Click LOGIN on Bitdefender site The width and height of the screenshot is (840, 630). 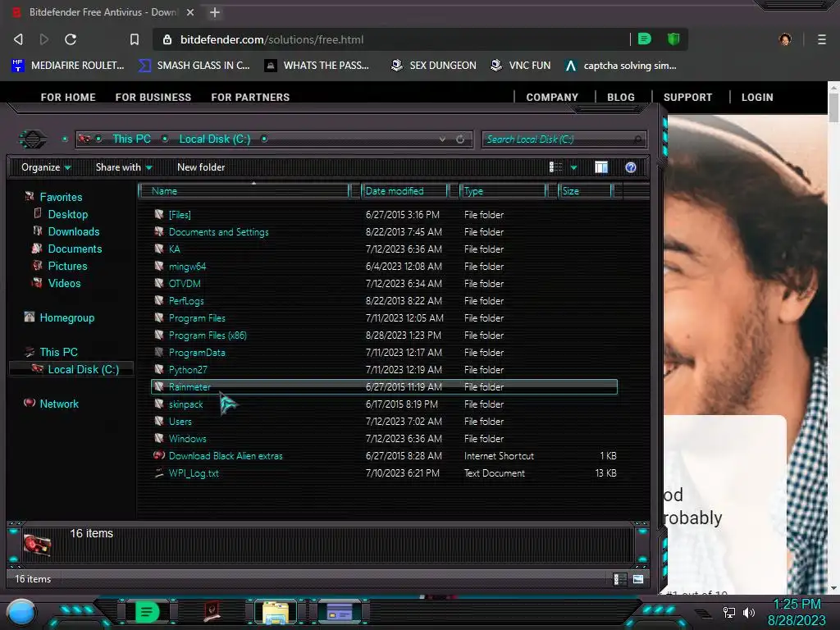(757, 97)
